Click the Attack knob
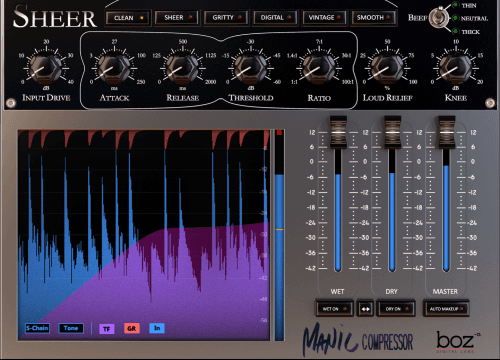Image resolution: width=500 pixels, height=360 pixels. pos(114,68)
